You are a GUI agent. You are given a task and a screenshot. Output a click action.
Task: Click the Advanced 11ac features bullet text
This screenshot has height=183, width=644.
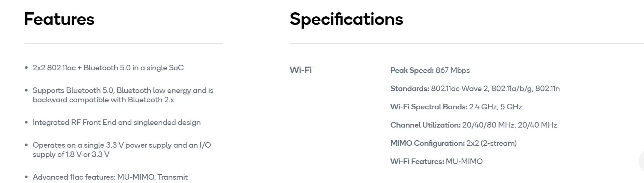pyautogui.click(x=110, y=177)
